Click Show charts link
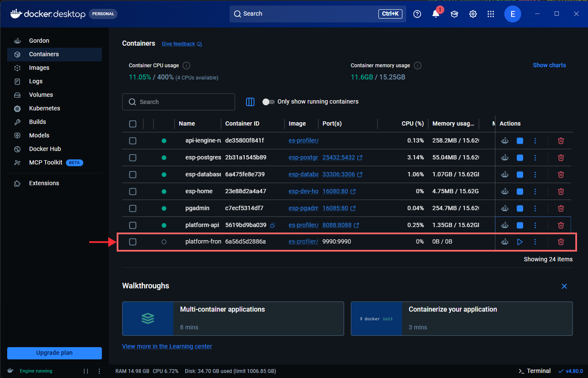The image size is (588, 378). coord(549,66)
